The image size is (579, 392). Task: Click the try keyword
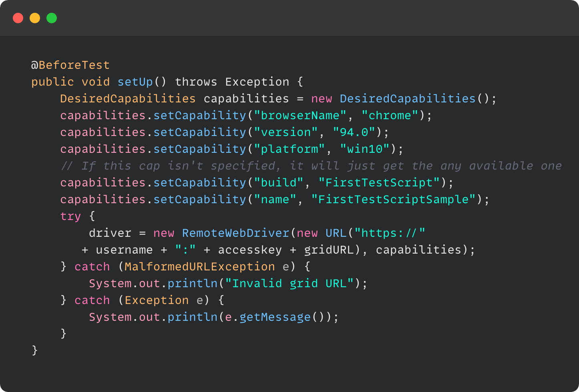pos(70,216)
